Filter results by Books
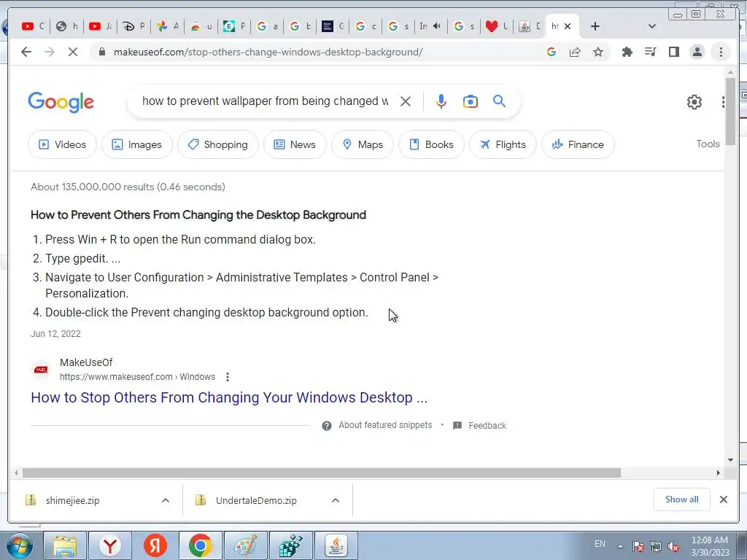 [x=432, y=144]
